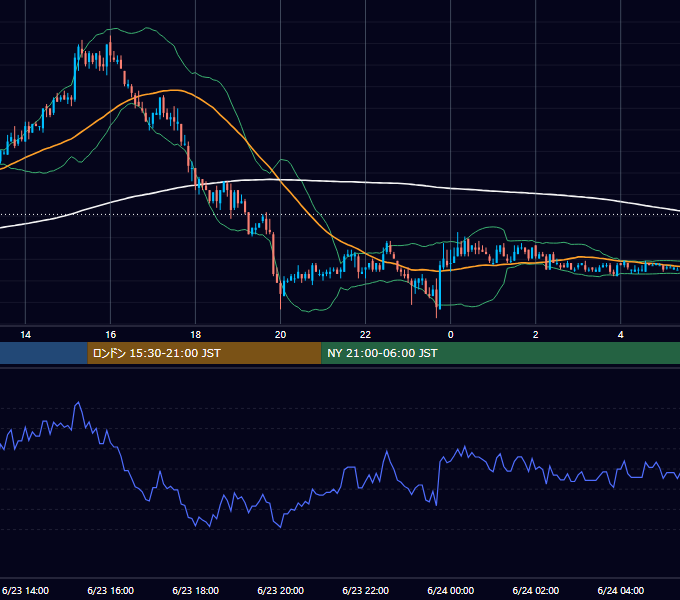Image resolution: width=680 pixels, height=600 pixels.
Task: Click the 6/23 20:00 date label
Action: (281, 590)
